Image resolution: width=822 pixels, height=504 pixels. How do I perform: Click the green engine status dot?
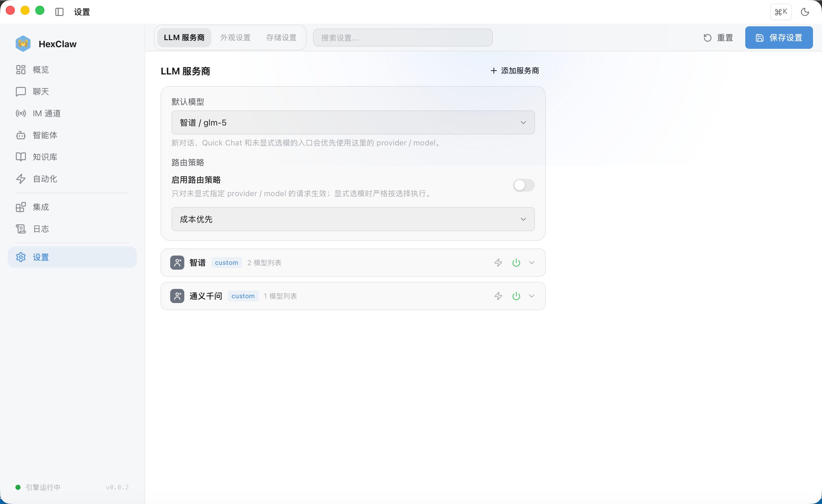(18, 487)
